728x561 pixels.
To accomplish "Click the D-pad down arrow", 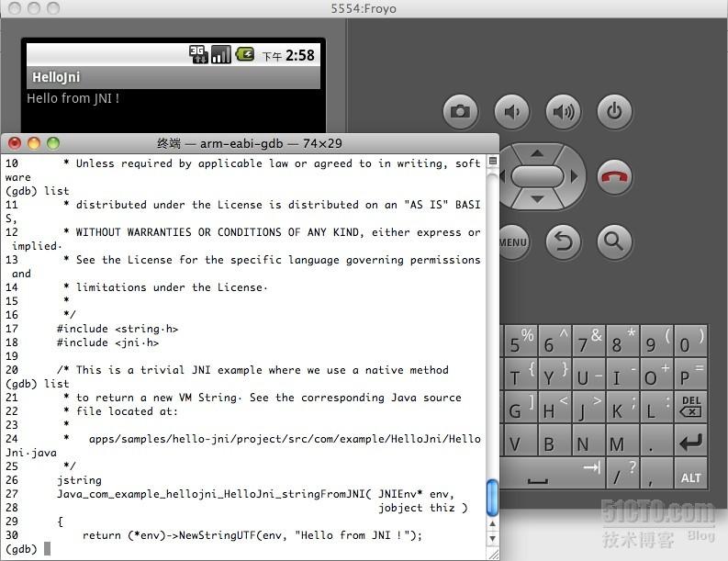I will tap(537, 199).
